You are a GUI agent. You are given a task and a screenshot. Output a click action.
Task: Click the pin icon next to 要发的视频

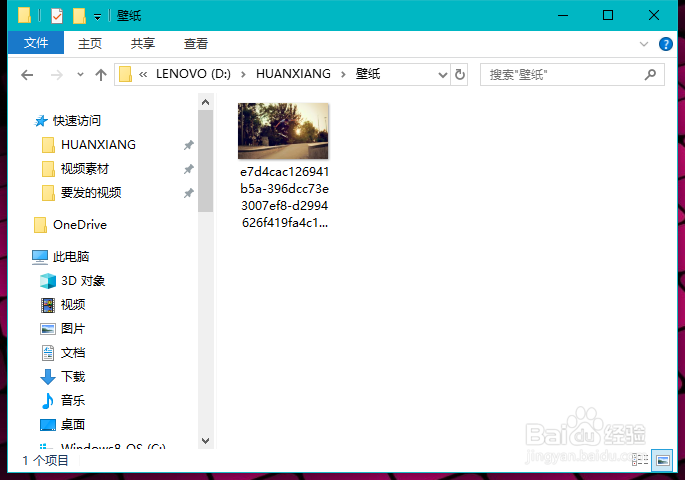188,193
